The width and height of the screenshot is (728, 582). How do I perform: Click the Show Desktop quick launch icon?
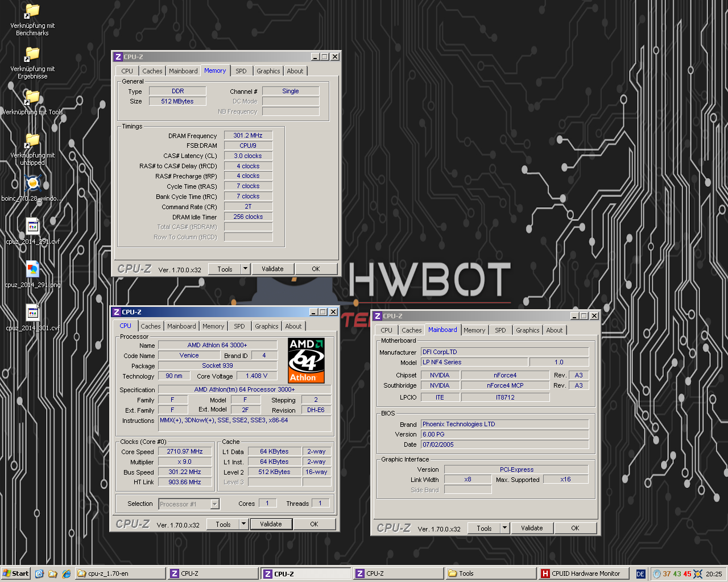39,573
